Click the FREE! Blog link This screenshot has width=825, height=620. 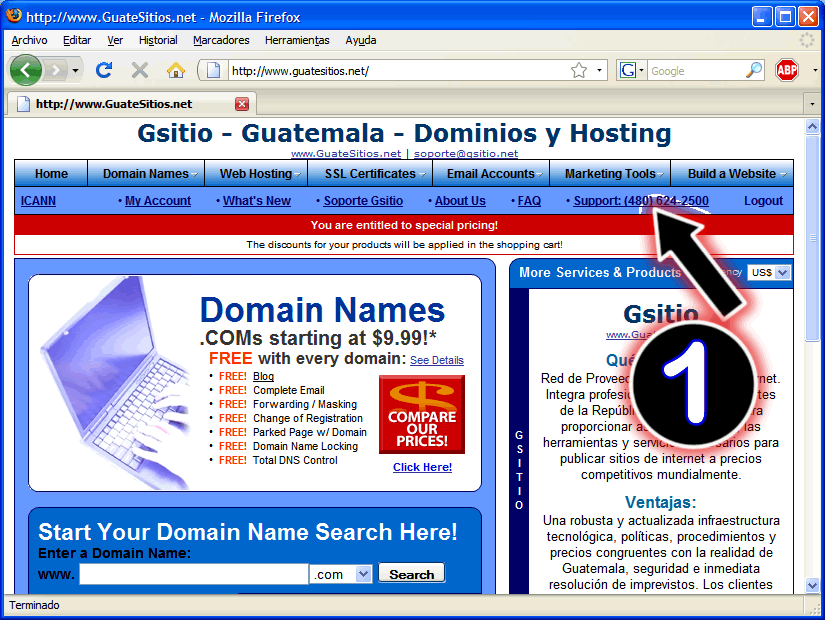pyautogui.click(x=263, y=376)
